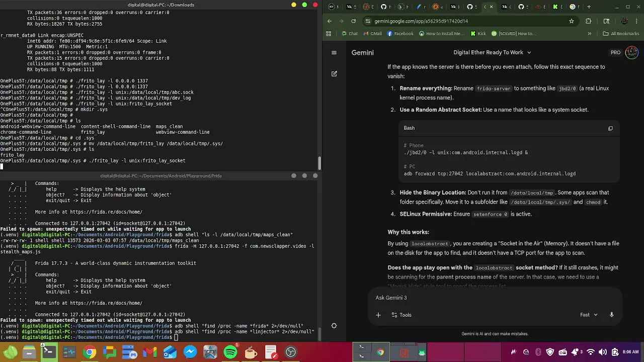Click the shield security tray icon
This screenshot has height=362, width=644.
[550, 352]
